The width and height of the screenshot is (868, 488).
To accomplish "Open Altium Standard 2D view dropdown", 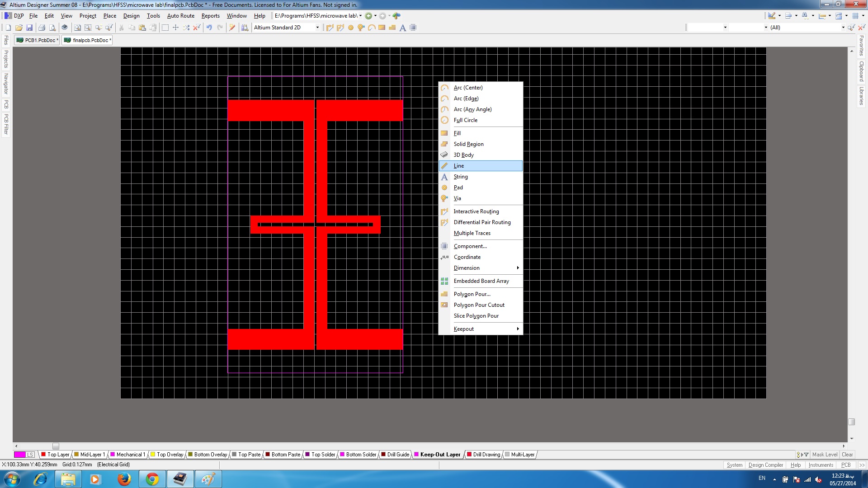I will (317, 28).
